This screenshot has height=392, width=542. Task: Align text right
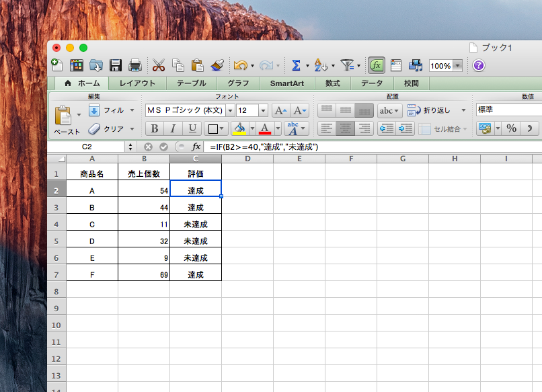coord(364,128)
